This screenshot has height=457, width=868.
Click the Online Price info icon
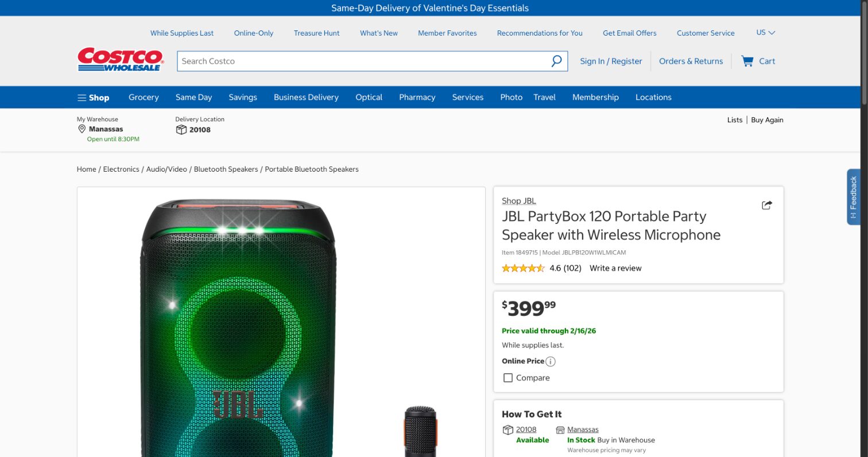[x=550, y=361]
